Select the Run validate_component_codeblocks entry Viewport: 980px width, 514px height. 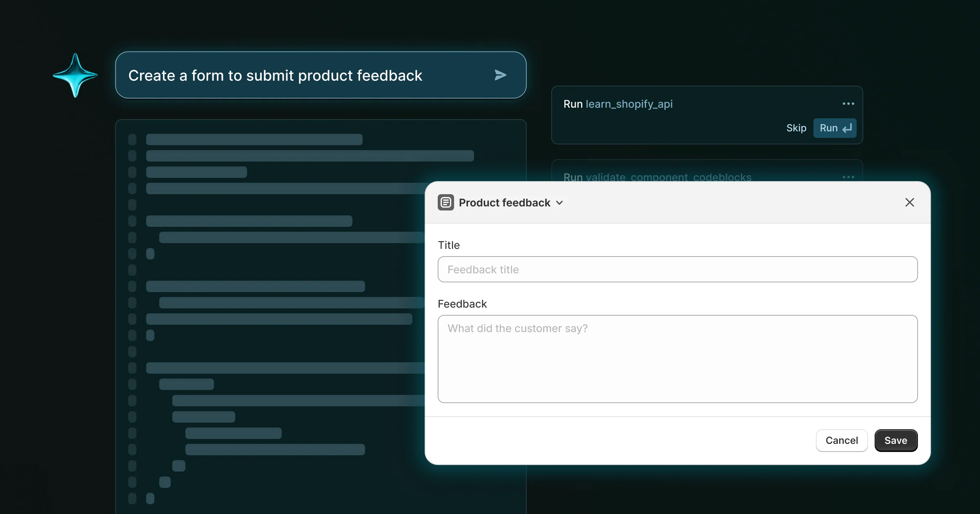tap(657, 177)
